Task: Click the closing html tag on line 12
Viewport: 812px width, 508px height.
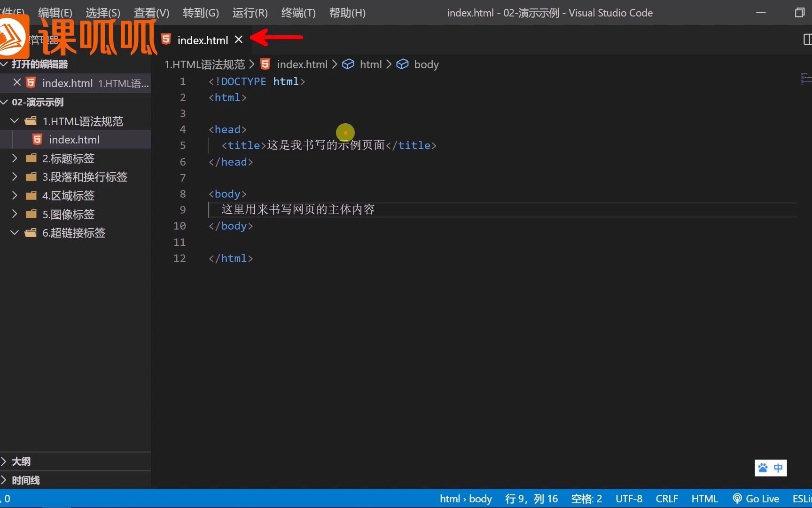Action: [231, 258]
